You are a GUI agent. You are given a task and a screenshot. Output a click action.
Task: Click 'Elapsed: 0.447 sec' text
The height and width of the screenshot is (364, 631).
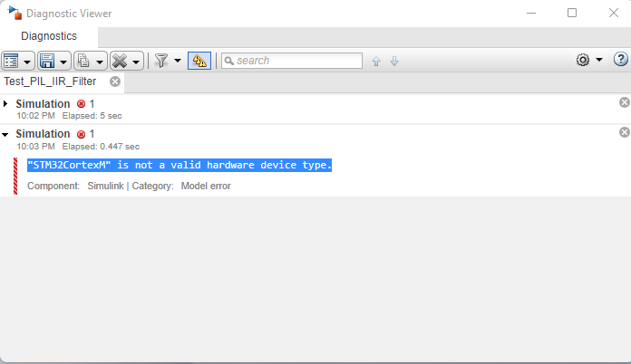tap(101, 147)
